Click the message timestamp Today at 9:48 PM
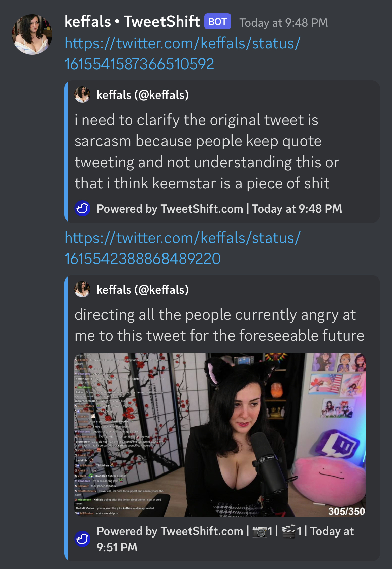392x569 pixels. click(x=283, y=23)
